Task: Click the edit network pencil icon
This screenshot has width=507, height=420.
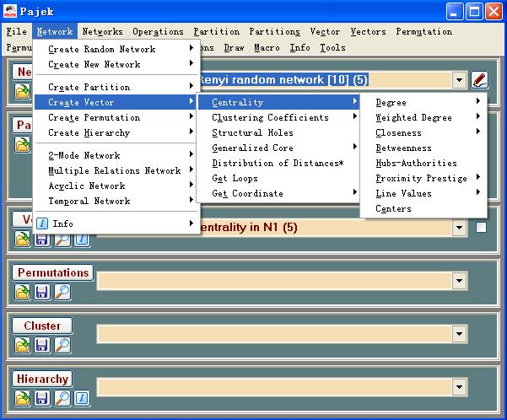Action: [x=479, y=80]
